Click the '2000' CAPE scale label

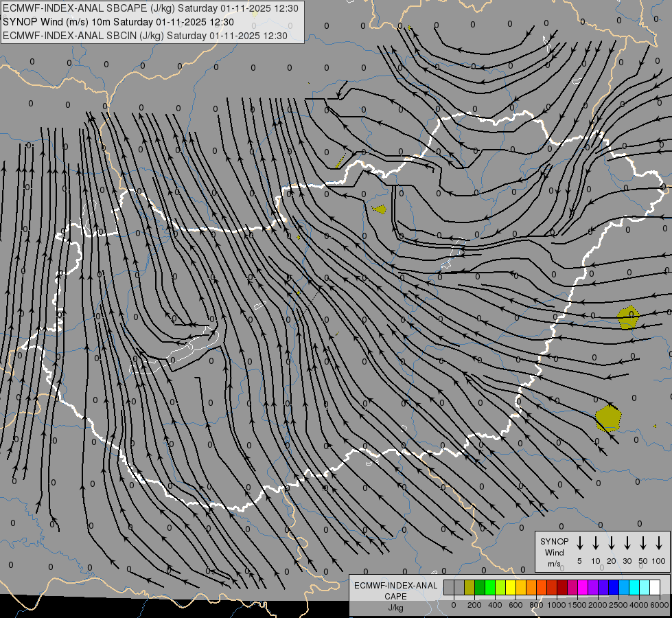click(597, 605)
